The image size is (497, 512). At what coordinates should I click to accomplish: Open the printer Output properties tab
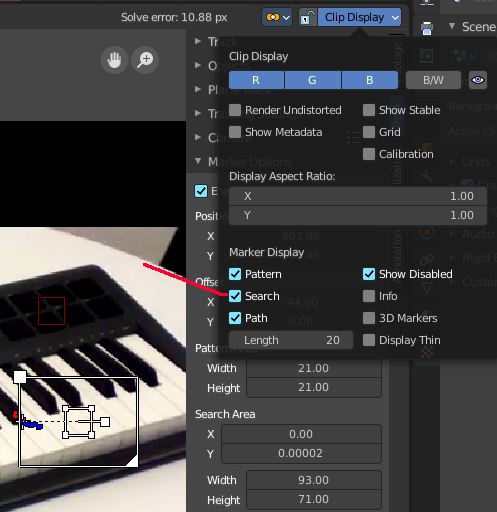(x=427, y=28)
